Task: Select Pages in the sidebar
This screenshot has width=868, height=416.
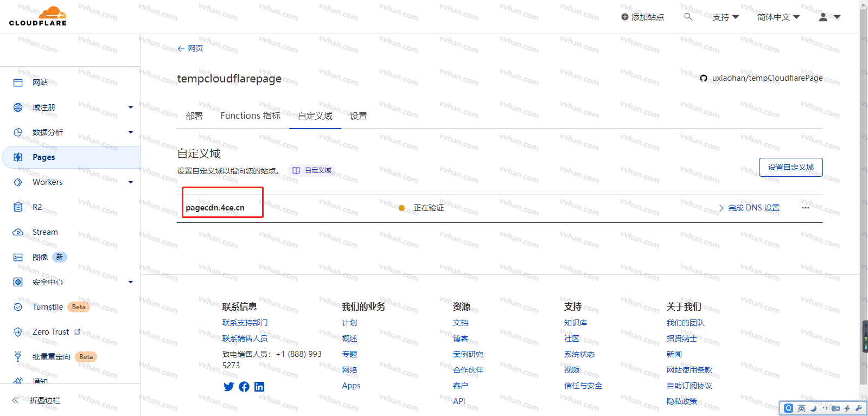Action: coord(72,157)
